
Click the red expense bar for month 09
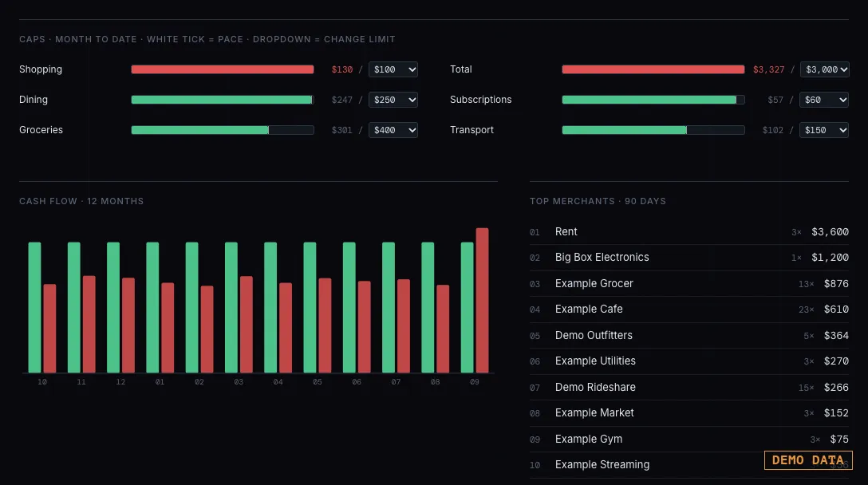(x=482, y=300)
